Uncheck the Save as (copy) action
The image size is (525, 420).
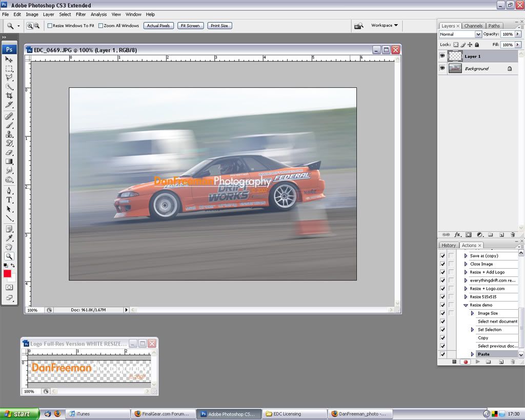tap(442, 255)
